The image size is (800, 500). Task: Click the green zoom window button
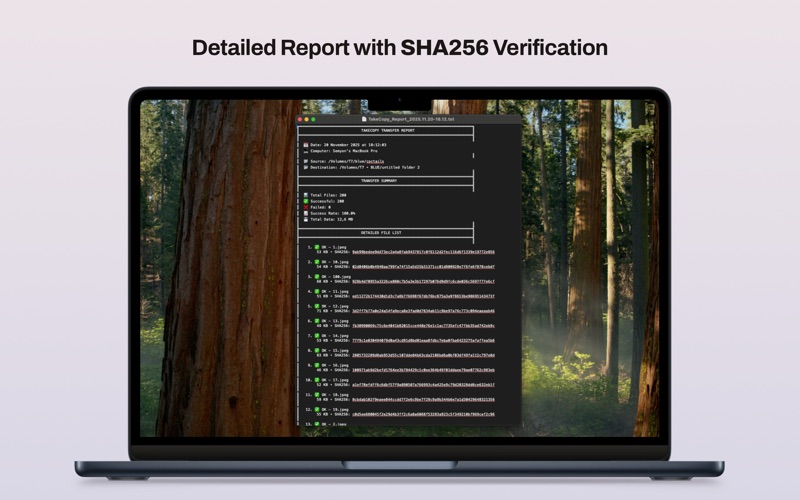313,119
